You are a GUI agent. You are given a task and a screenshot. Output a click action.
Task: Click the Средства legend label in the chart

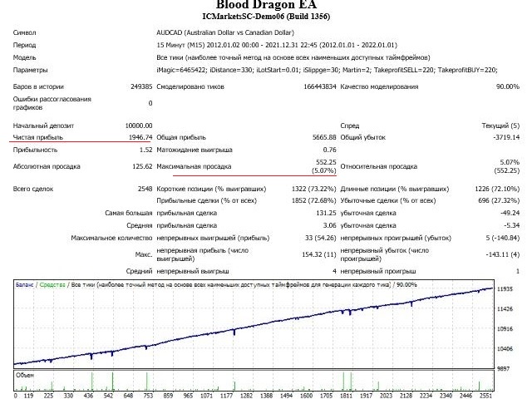click(52, 284)
